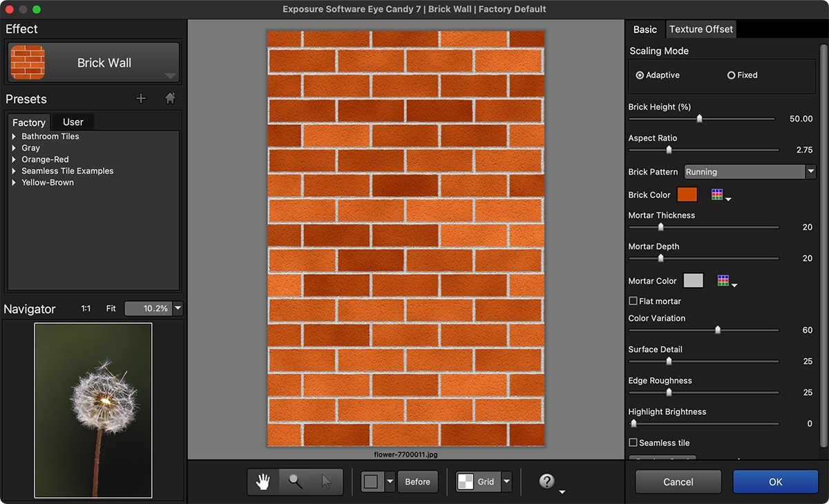Open the help question mark menu
Viewport: 829px width, 504px height.
[x=546, y=481]
